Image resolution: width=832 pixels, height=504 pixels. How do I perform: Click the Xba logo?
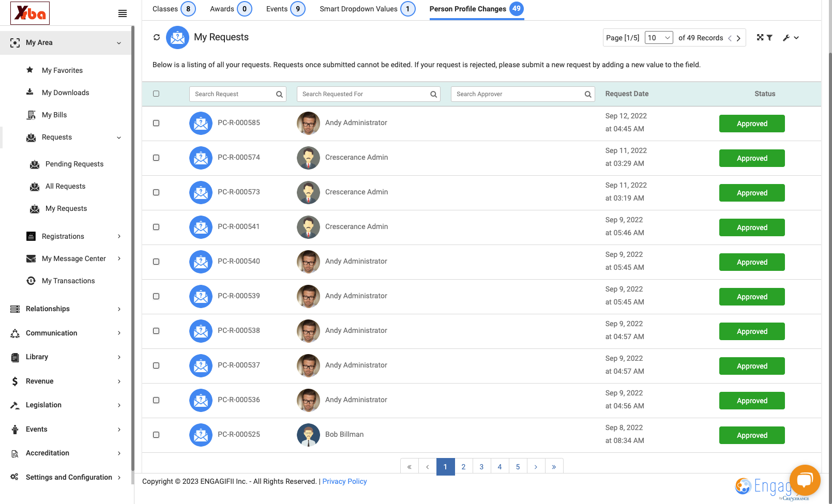point(30,13)
